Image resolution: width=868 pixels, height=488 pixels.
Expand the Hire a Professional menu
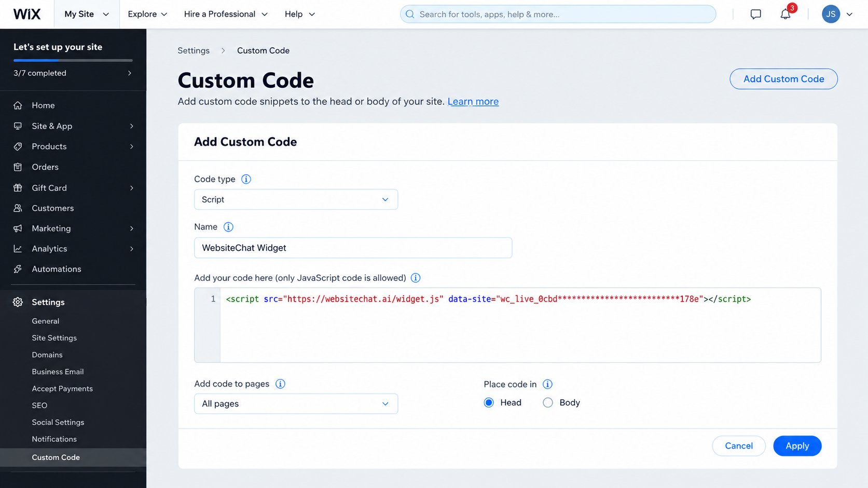coord(226,14)
